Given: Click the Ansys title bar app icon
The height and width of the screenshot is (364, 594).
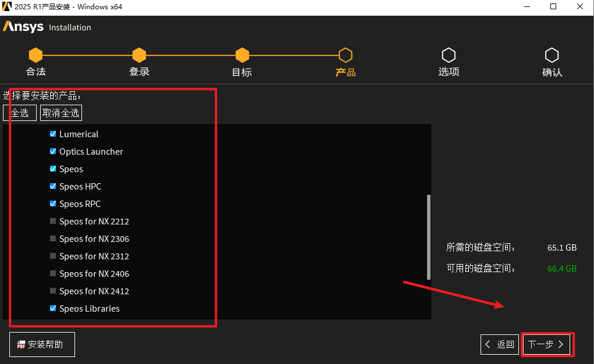Looking at the screenshot, I should pyautogui.click(x=7, y=6).
